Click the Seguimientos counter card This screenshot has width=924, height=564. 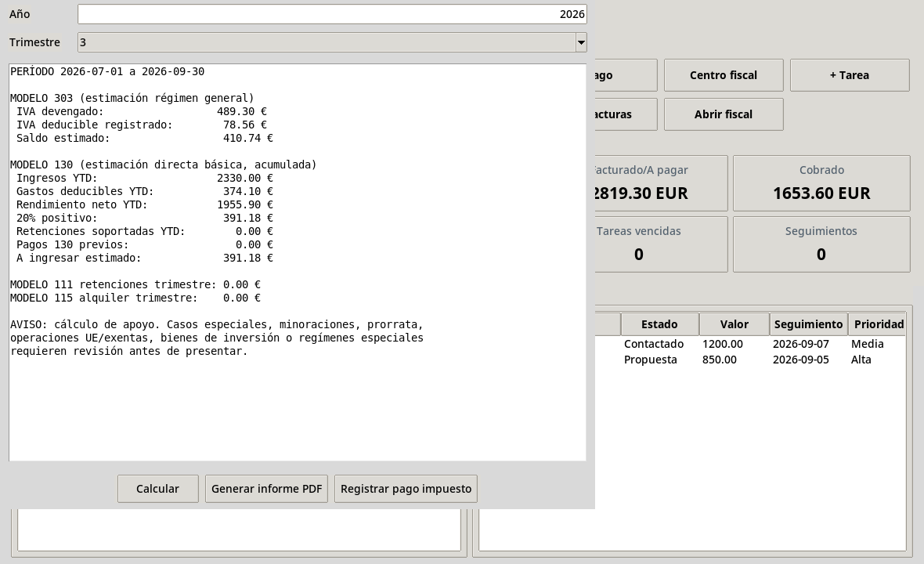pos(821,244)
